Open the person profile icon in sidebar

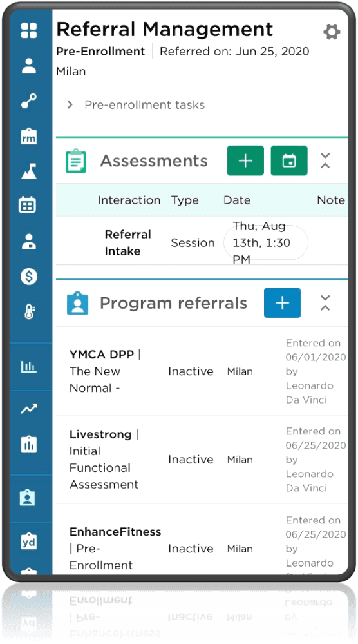tap(29, 66)
